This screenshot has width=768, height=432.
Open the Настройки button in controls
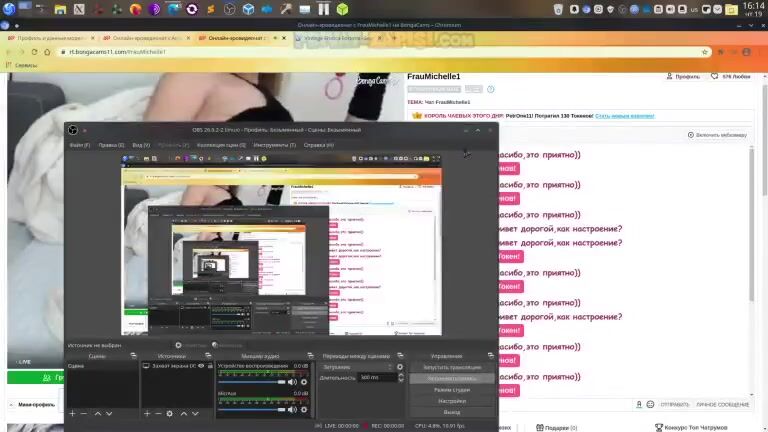pyautogui.click(x=452, y=401)
